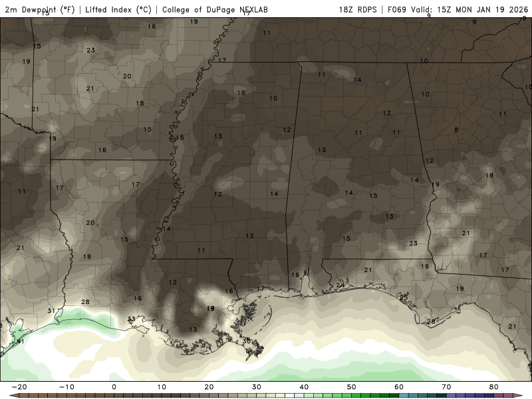This screenshot has height=399, width=532.
Task: Select the '70' label on the color scale
Action: point(446,387)
